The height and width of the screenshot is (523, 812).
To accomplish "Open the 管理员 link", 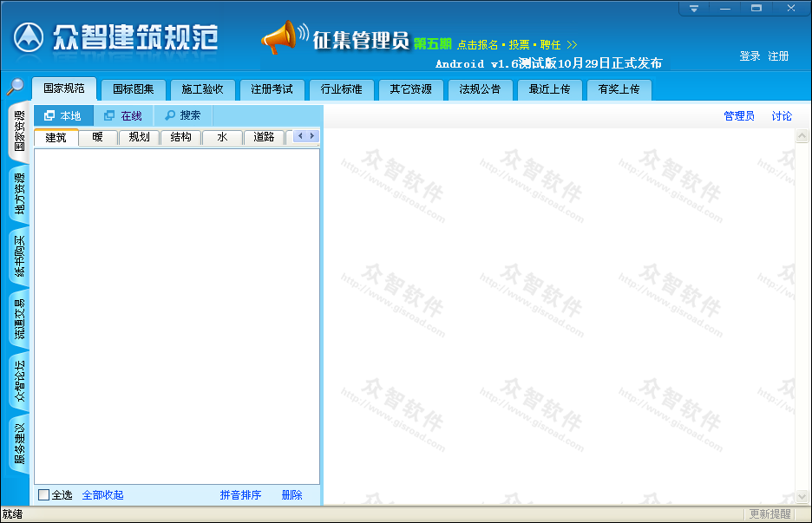I will coord(739,116).
